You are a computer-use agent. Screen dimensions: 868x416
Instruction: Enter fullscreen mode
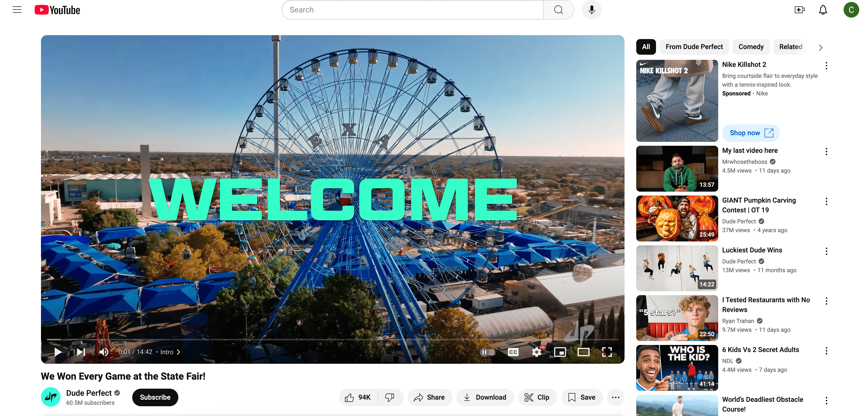pos(607,352)
